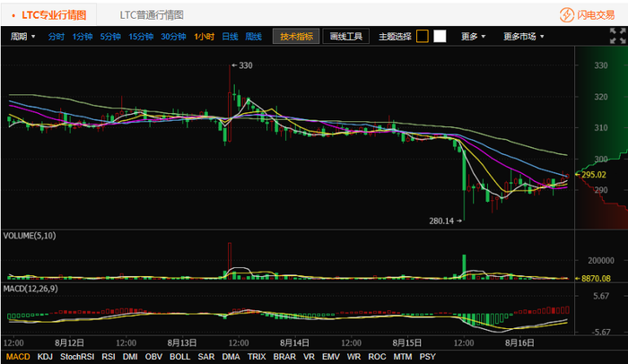Select the StochRSI indicator
This screenshot has width=628, height=364.
click(77, 357)
